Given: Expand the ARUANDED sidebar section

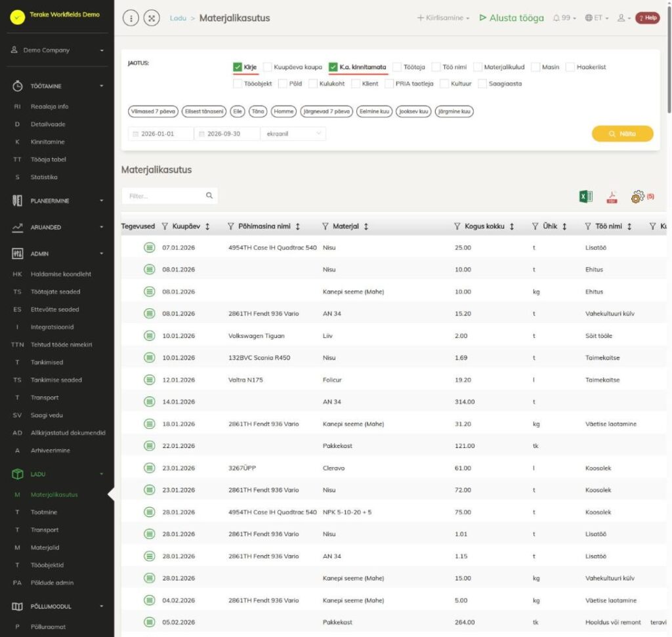Looking at the screenshot, I should (x=58, y=228).
